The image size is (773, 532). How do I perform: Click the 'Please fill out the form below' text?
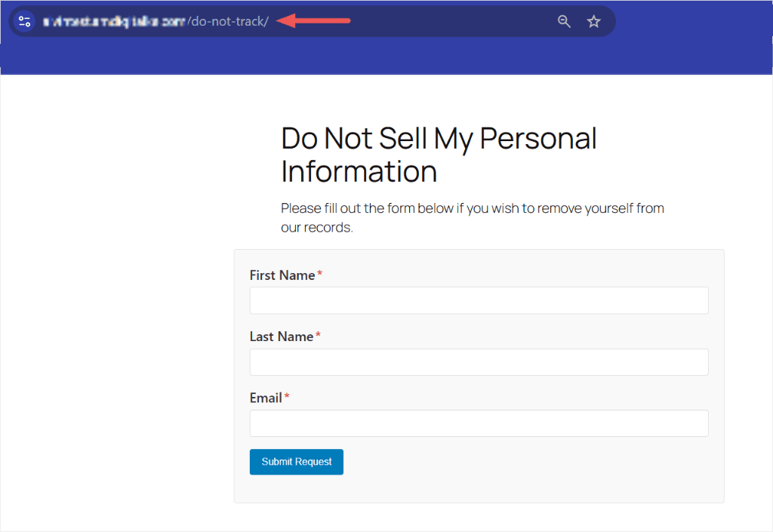point(366,208)
